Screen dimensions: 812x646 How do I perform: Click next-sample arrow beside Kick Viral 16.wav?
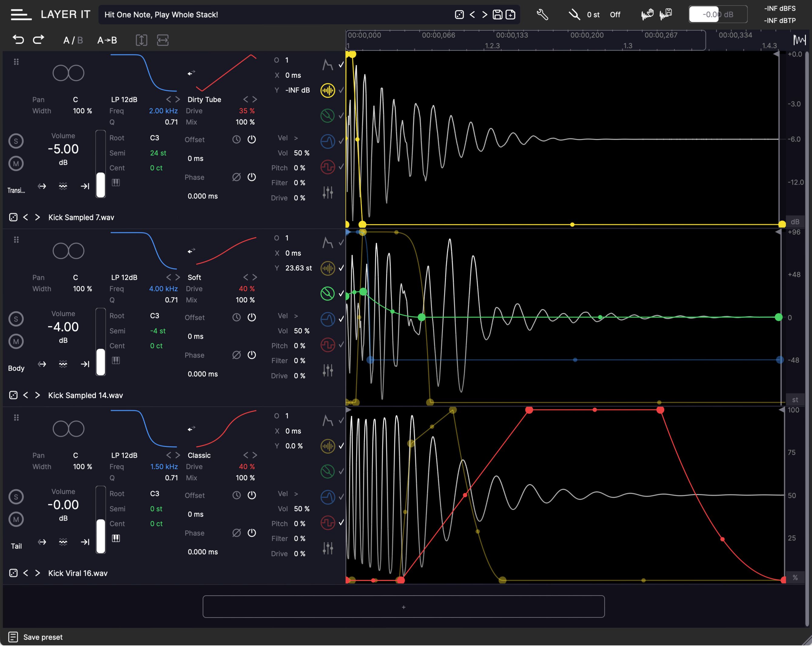point(37,573)
